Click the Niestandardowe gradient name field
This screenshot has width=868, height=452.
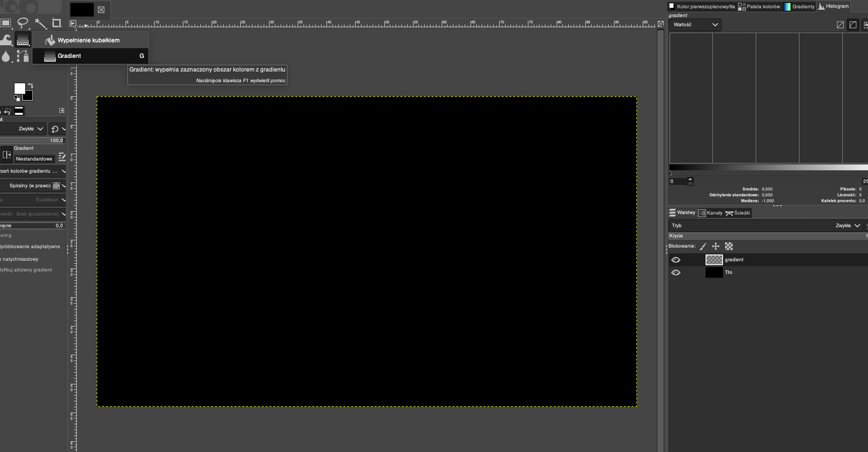tap(34, 159)
